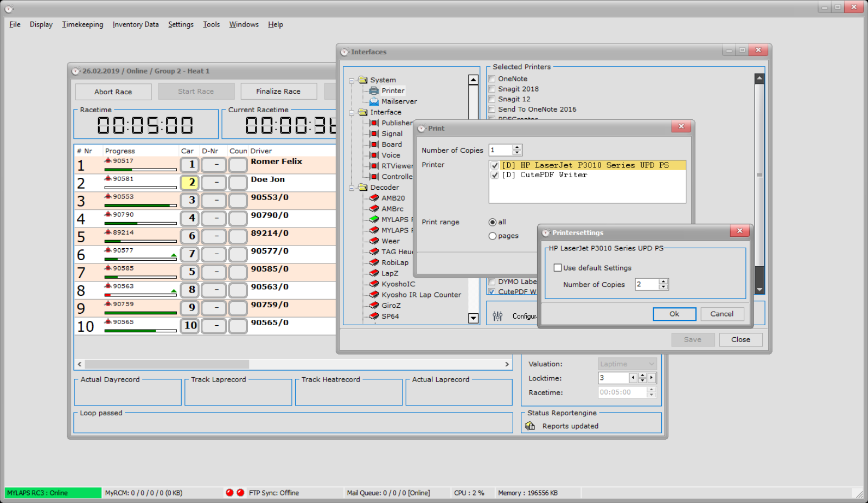Image resolution: width=868 pixels, height=503 pixels.
Task: Open the Valuation Laptime dropdown
Action: click(x=627, y=364)
